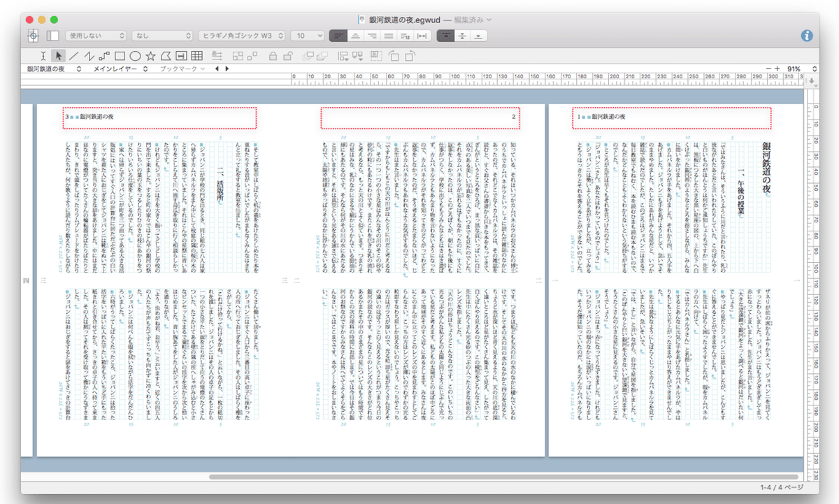Open the blue info inspector icon
The width and height of the screenshot is (839, 504).
[x=807, y=35]
